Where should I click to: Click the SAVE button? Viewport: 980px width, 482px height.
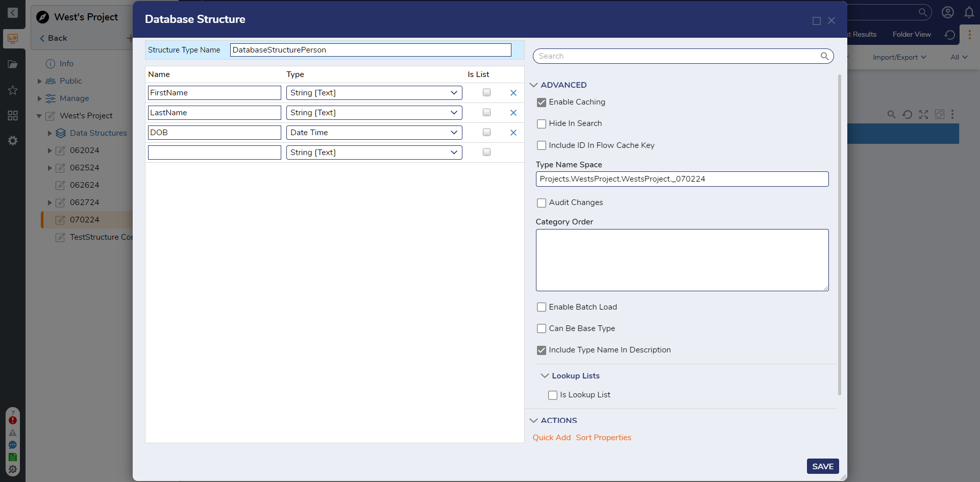[x=823, y=466]
